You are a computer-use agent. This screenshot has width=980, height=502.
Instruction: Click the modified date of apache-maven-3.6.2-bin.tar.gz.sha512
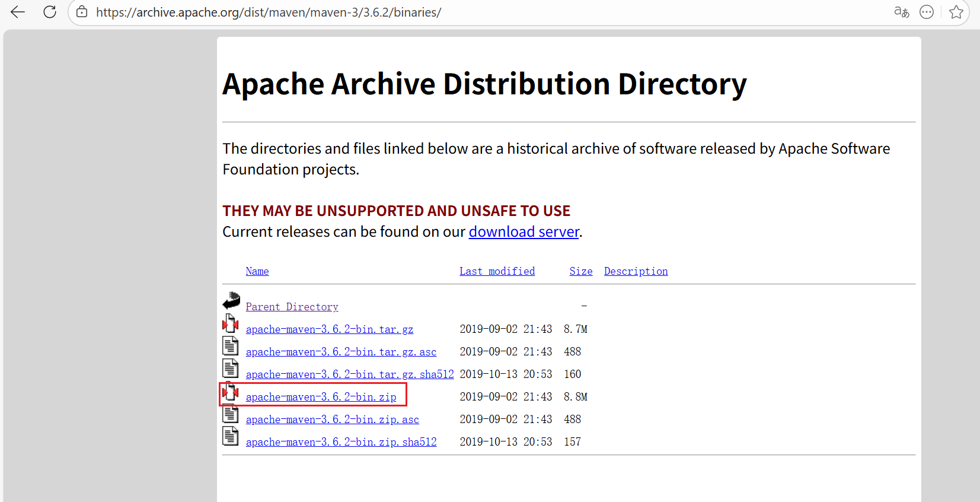click(x=506, y=374)
